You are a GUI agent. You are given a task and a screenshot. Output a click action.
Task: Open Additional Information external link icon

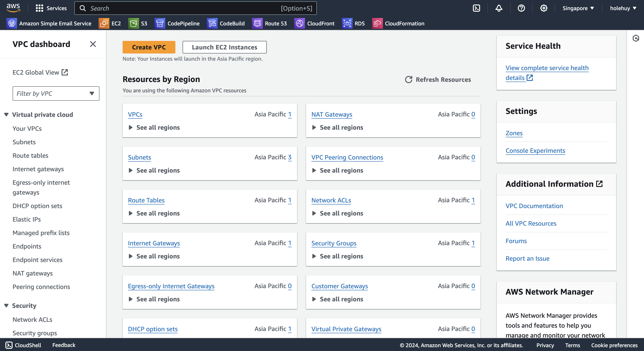(x=599, y=184)
